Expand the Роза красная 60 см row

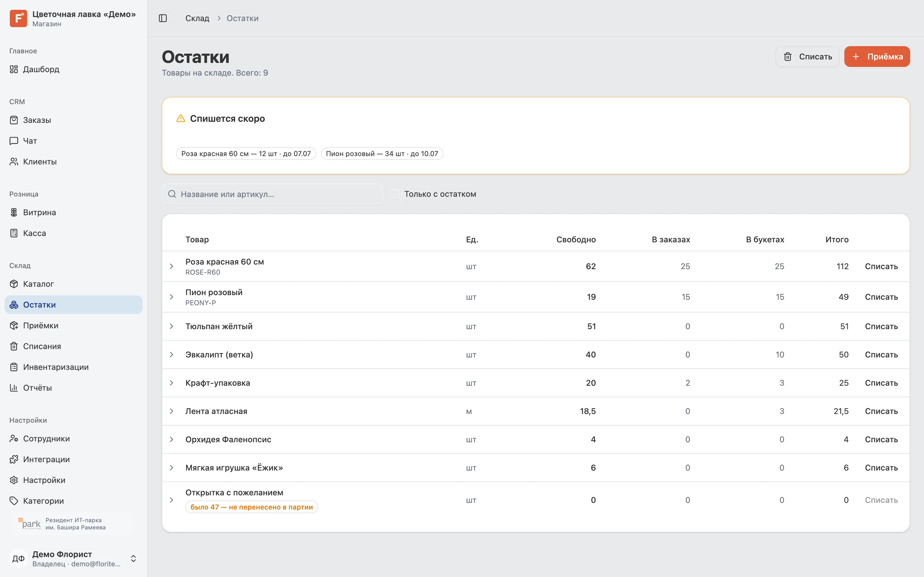click(172, 266)
